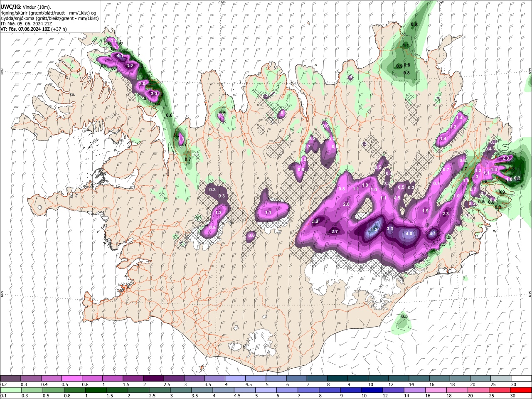Click the 'rigning/skúrir' legend description line
The height and width of the screenshot is (399, 532).
(x=48, y=13)
